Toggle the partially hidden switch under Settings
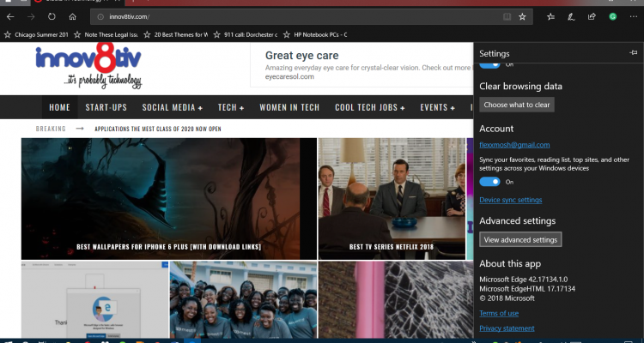644x343 pixels. pyautogui.click(x=489, y=65)
